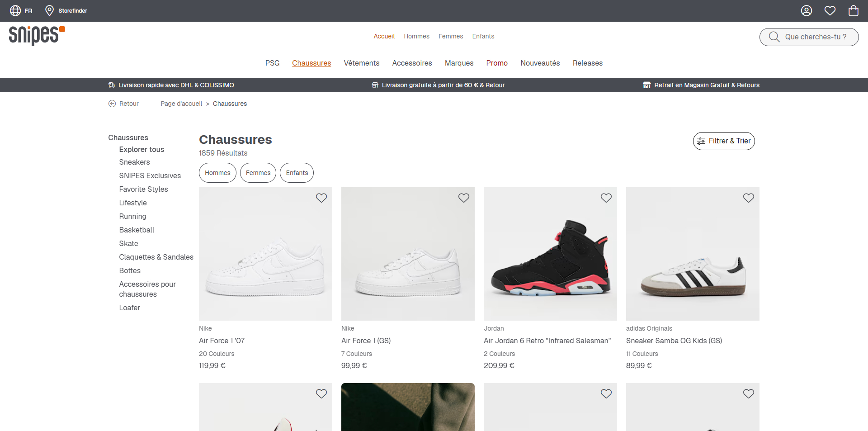868x431 pixels.
Task: Click the Que cherches-tu search field
Action: pyautogui.click(x=809, y=37)
